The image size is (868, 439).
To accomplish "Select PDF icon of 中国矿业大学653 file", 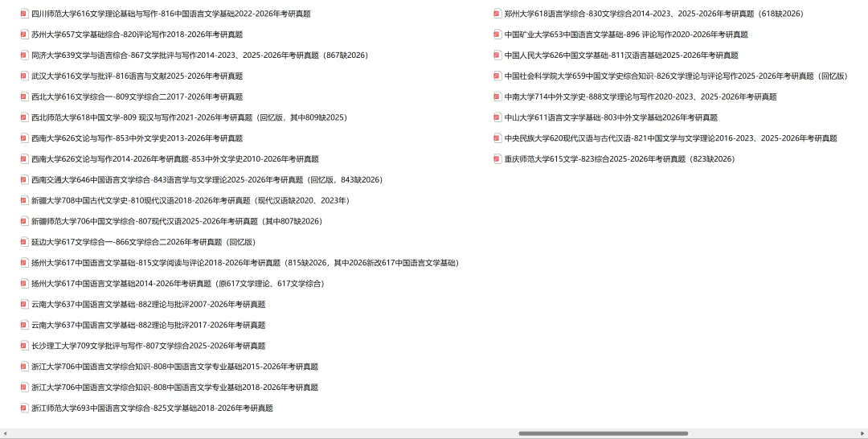I will [497, 35].
